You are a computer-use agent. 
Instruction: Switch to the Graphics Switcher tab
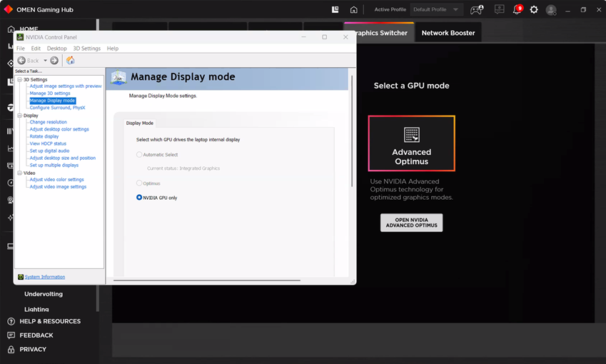[382, 33]
